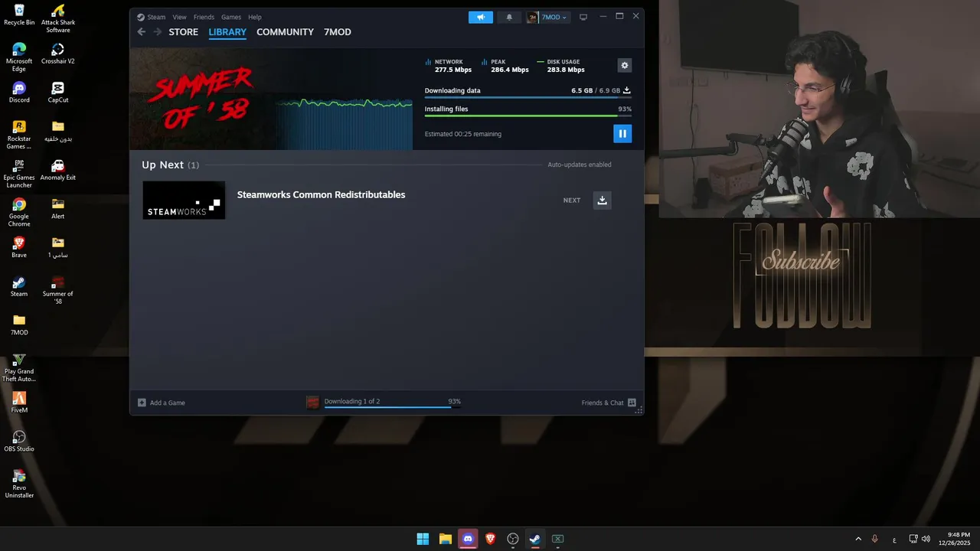
Task: Open OBS Studio from the taskbar
Action: [513, 539]
